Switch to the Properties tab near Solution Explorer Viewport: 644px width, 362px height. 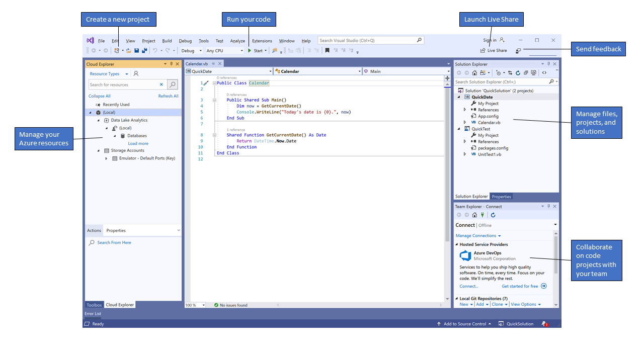tap(501, 196)
